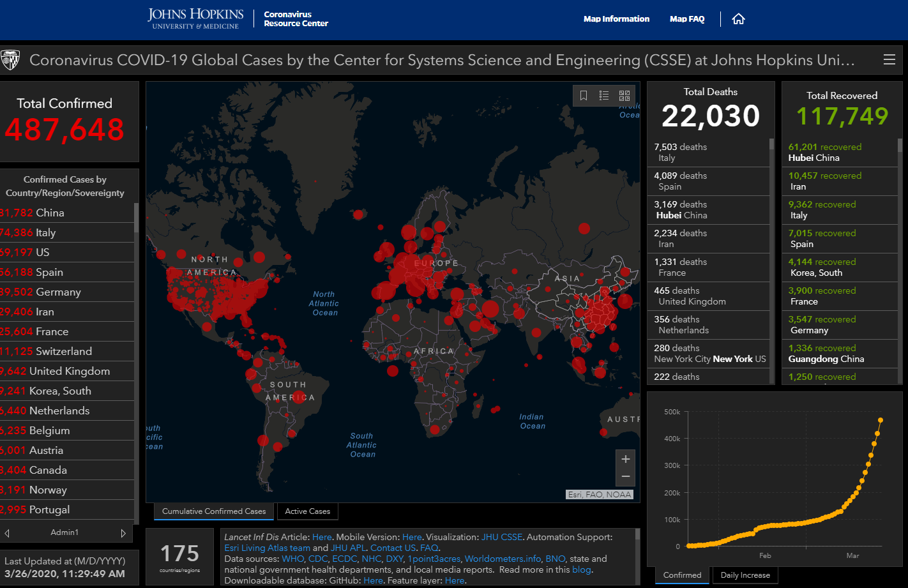Viewport: 908px width, 588px height.
Task: Select Switzerland in confirmed cases list
Action: point(67,351)
